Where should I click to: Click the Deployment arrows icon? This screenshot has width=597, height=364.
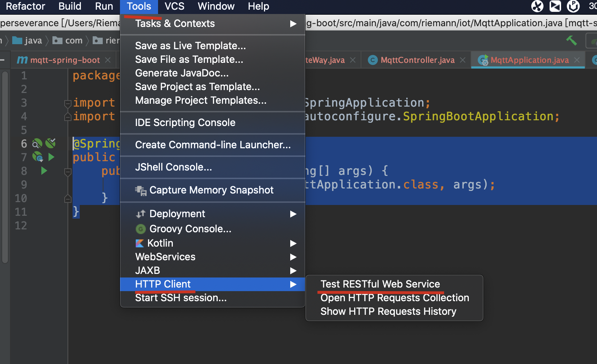140,214
